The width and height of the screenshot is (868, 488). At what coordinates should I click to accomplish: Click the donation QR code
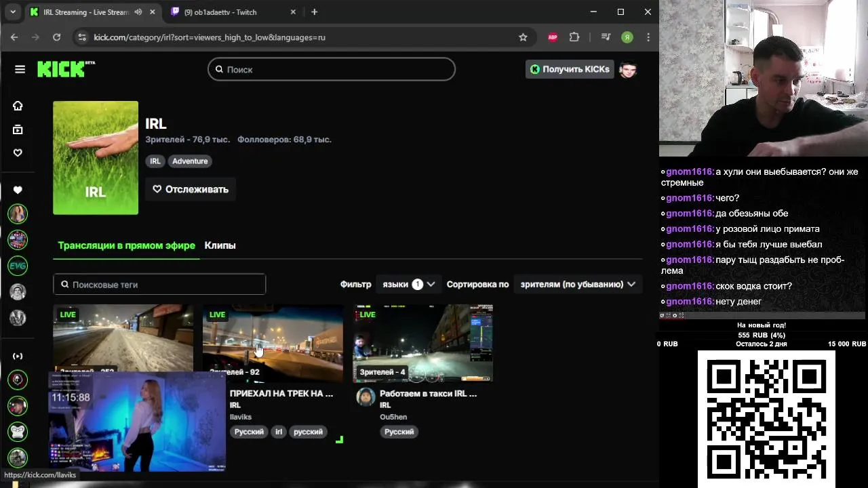click(766, 418)
